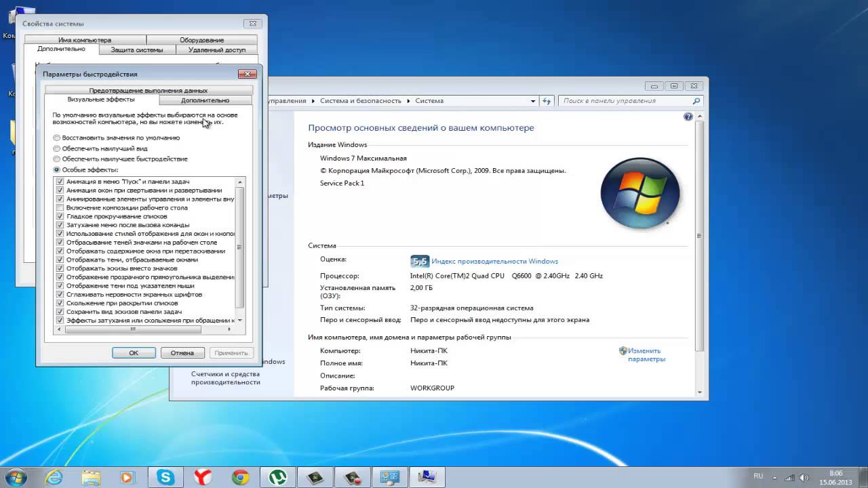Click System window scrollbar down arrow
The height and width of the screenshot is (488, 868).
[700, 391]
